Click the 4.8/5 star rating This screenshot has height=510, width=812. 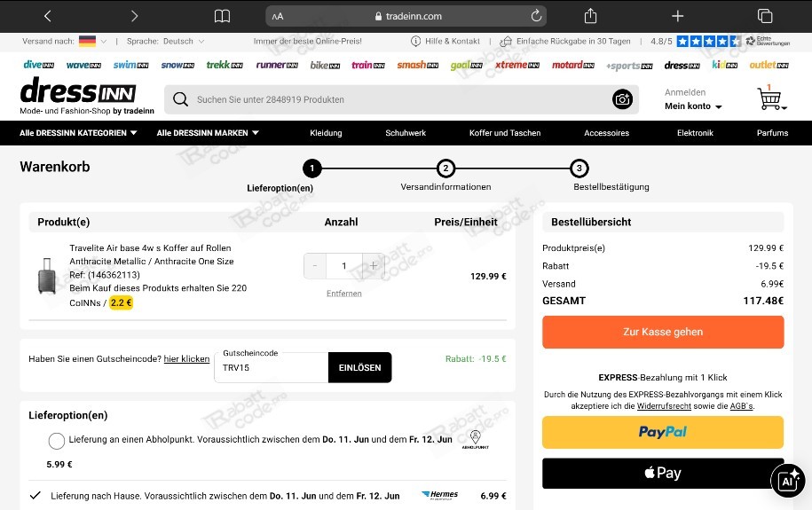pos(696,42)
